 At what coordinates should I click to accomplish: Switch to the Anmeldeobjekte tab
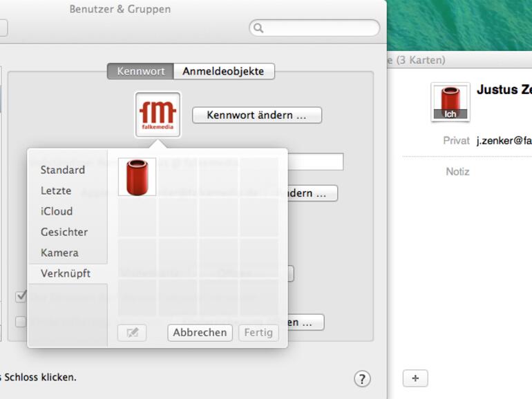[x=224, y=71]
